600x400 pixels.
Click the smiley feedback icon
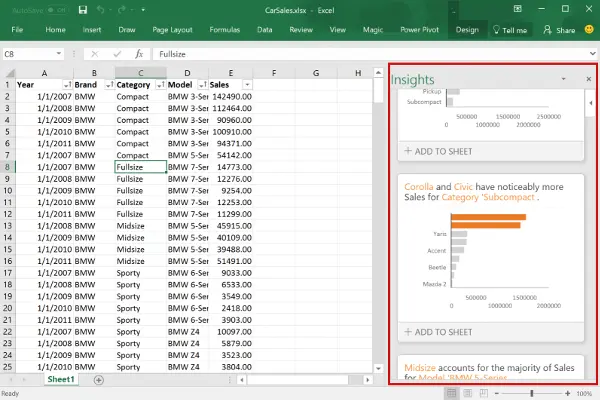588,30
